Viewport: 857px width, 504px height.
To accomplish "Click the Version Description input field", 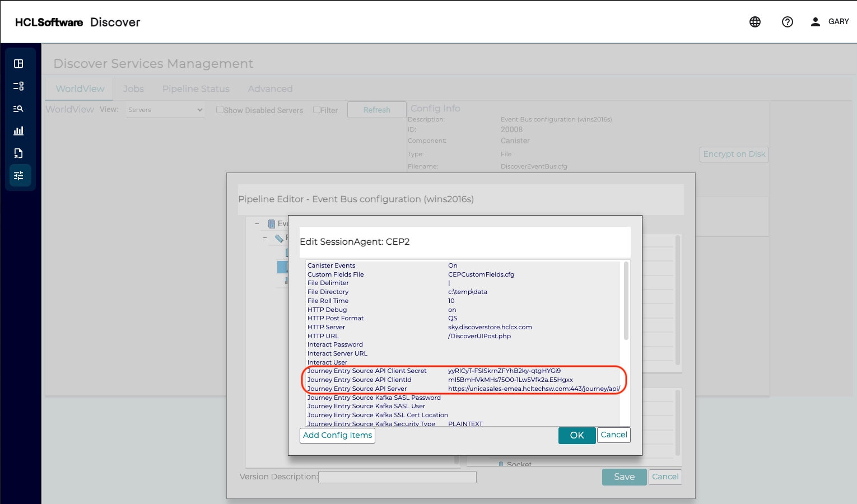I will click(397, 477).
